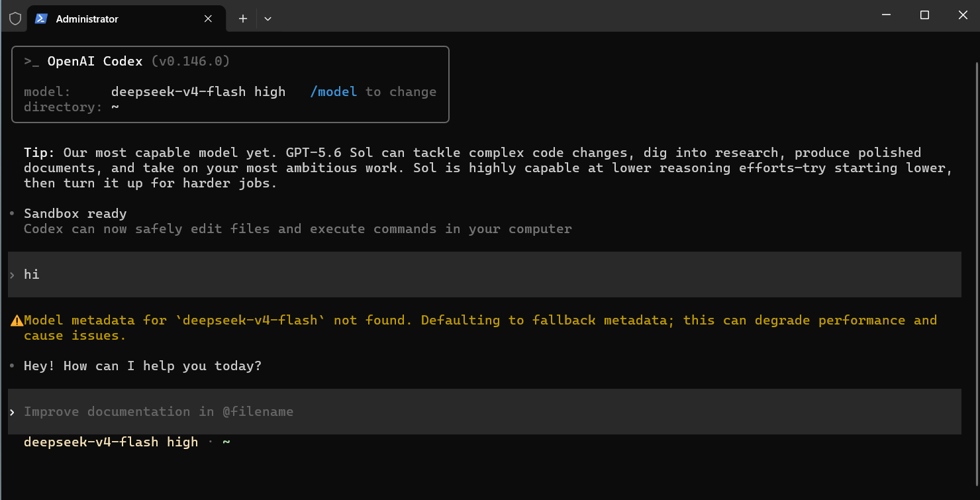Click the bullet beside Sandbox ready
Viewport: 980px width, 500px height.
12,214
